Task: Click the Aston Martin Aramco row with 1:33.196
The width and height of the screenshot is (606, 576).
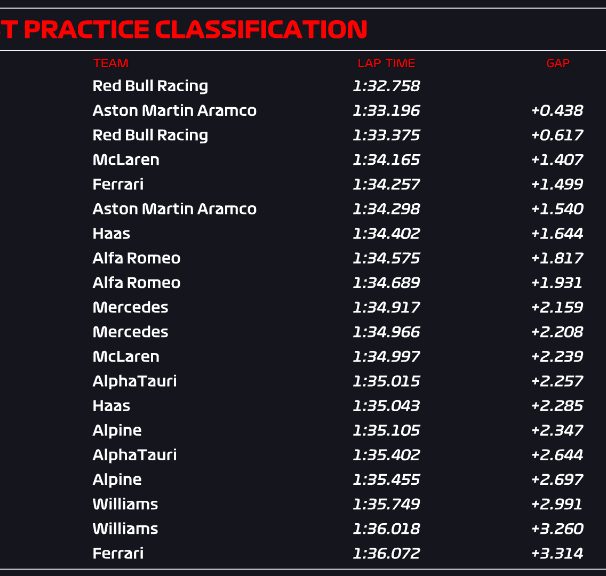Action: coord(303,111)
